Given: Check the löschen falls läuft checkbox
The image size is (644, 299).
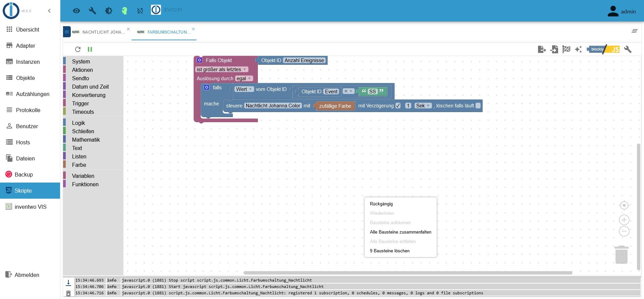Looking at the screenshot, I should [x=478, y=106].
